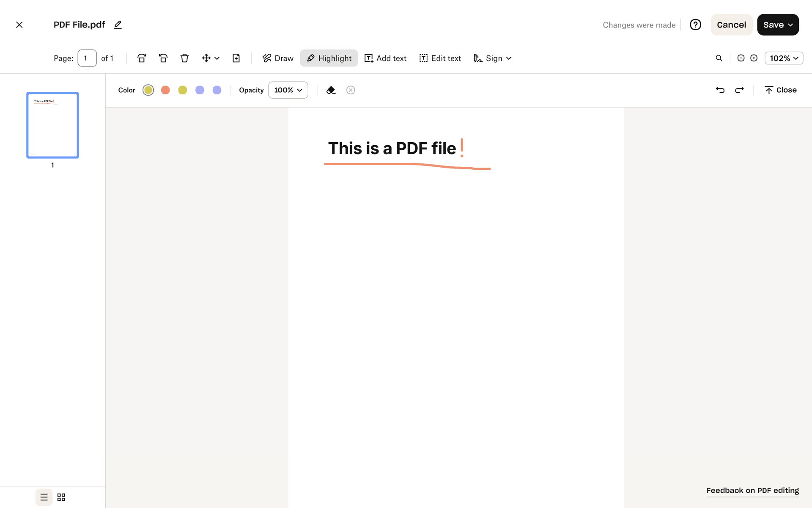Screen dimensions: 812x508
Task: Click the 'This is a PDF file' heading
Action: [x=392, y=149]
